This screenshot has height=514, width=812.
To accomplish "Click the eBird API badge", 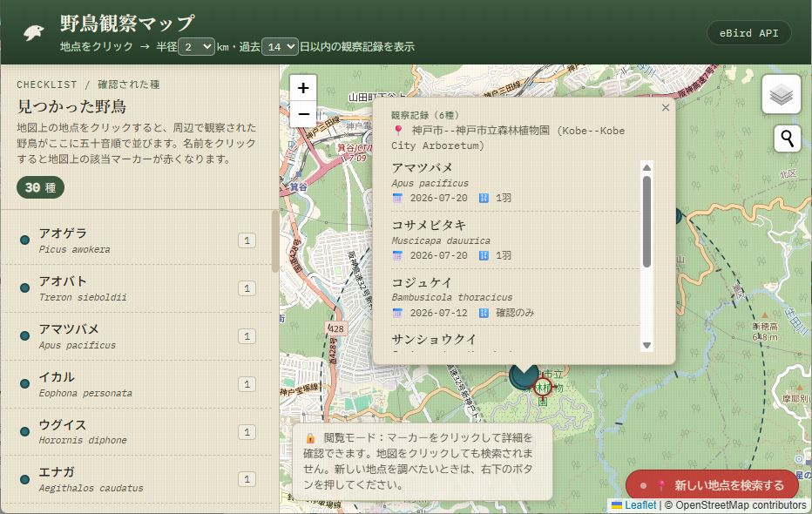I will [748, 33].
